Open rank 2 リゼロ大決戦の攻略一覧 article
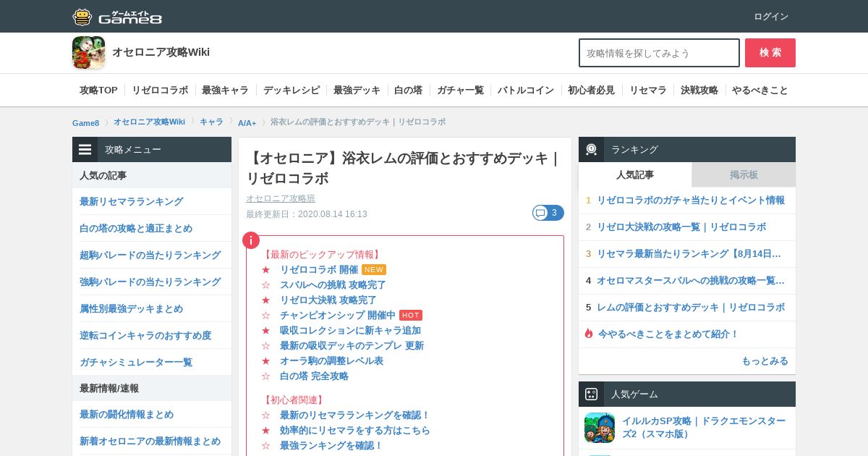This screenshot has width=868, height=456. [x=681, y=227]
